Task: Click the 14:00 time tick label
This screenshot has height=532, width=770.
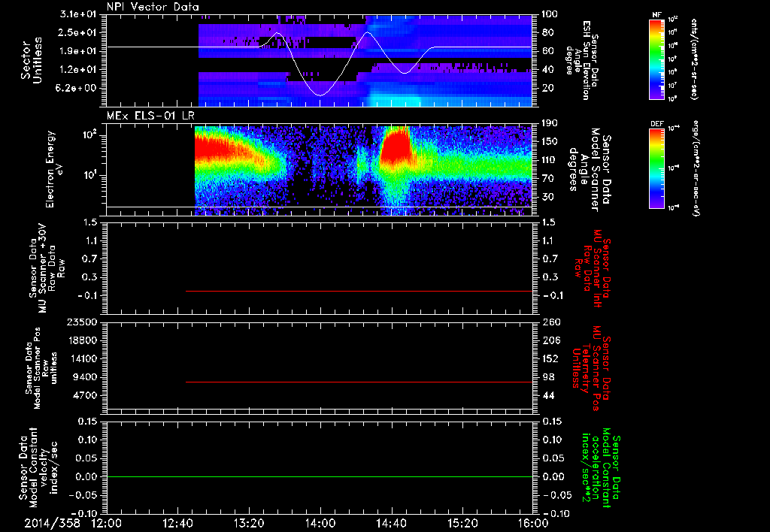Action: (320, 524)
